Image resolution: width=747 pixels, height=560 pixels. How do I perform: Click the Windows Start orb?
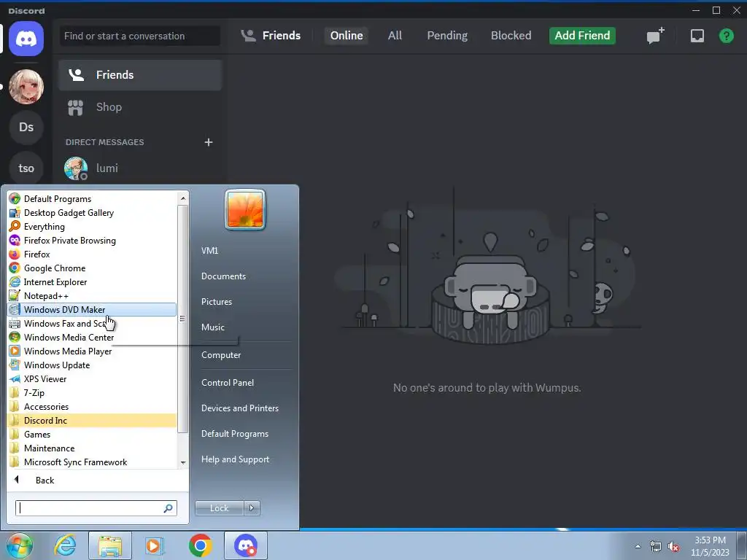20,545
